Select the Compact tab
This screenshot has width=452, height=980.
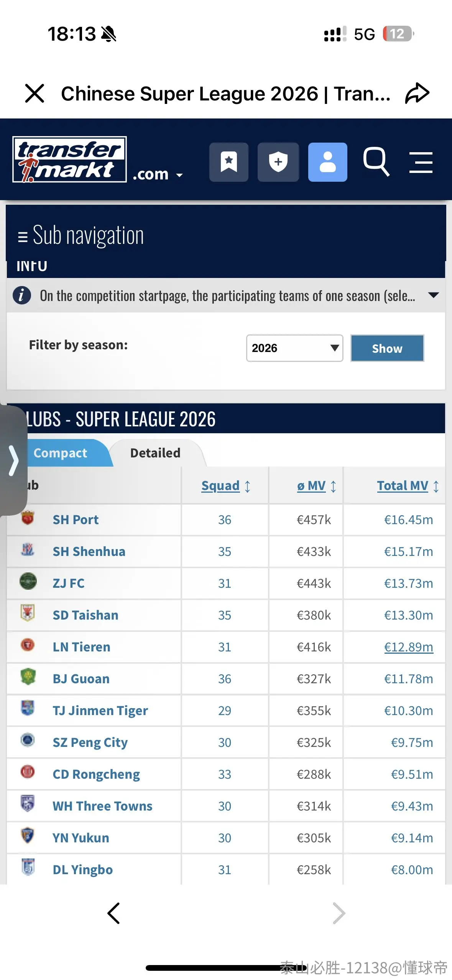(x=61, y=453)
